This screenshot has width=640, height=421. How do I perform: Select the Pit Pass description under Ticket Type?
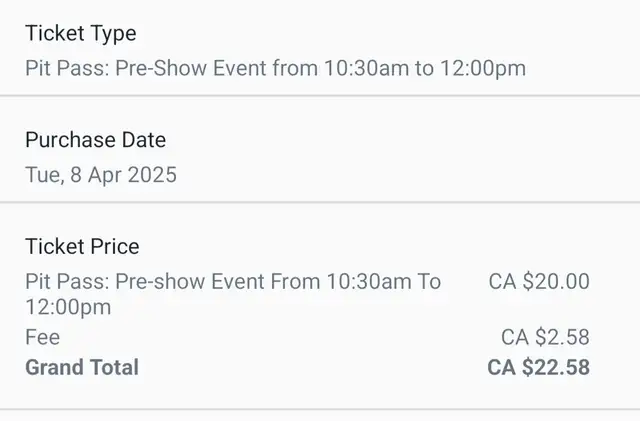pos(276,68)
